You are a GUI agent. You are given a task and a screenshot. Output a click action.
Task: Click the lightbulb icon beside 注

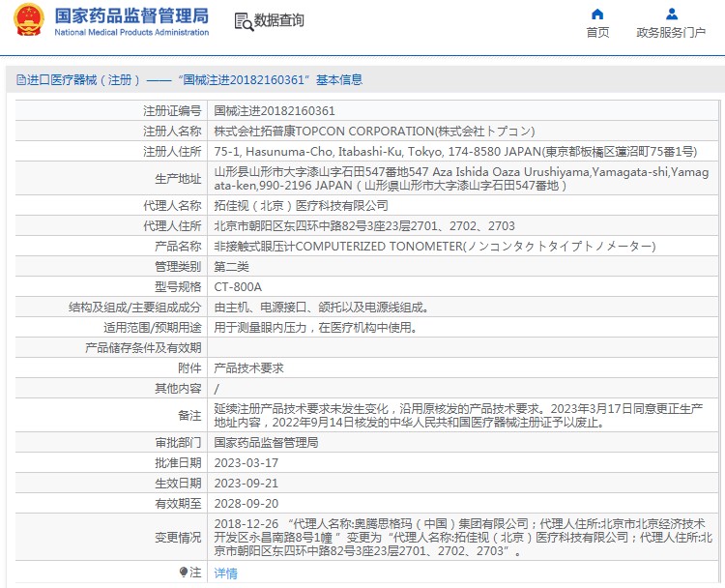[x=184, y=573]
